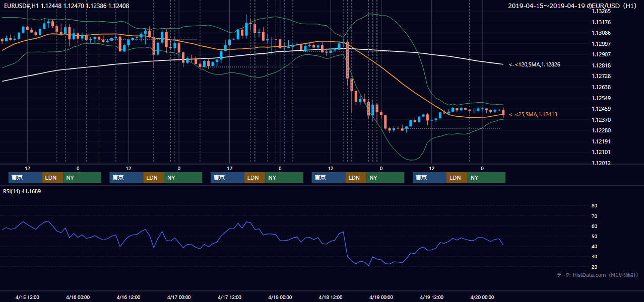The height and width of the screenshot is (302, 644).
Task: Click the price axis value 1.13176
Action: tap(601, 22)
